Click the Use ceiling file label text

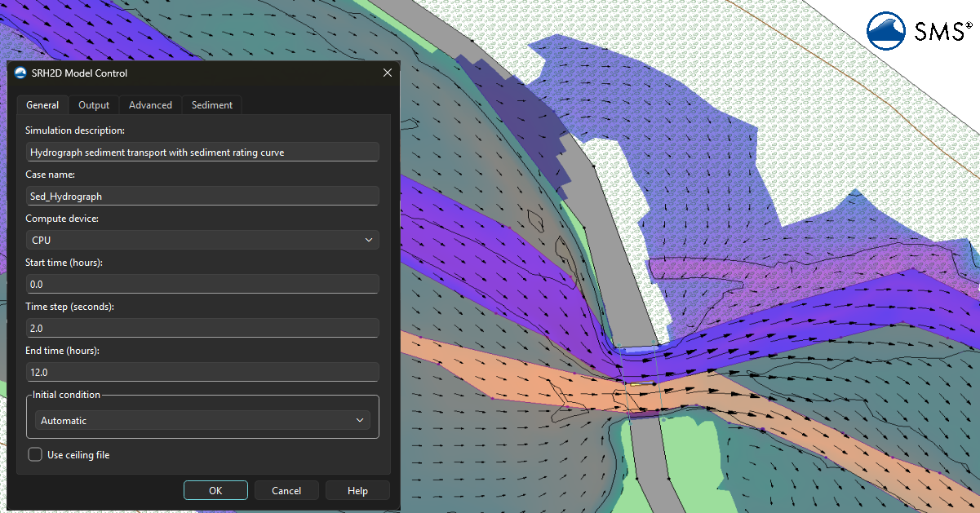[x=78, y=455]
